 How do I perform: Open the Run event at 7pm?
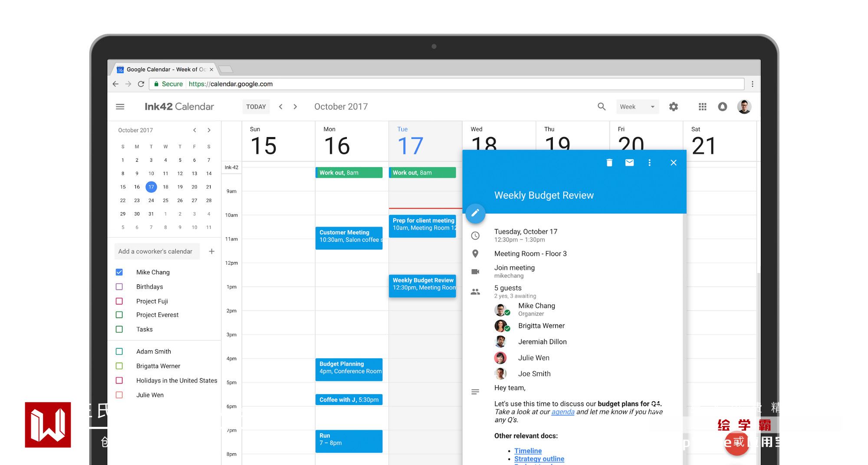[349, 441]
